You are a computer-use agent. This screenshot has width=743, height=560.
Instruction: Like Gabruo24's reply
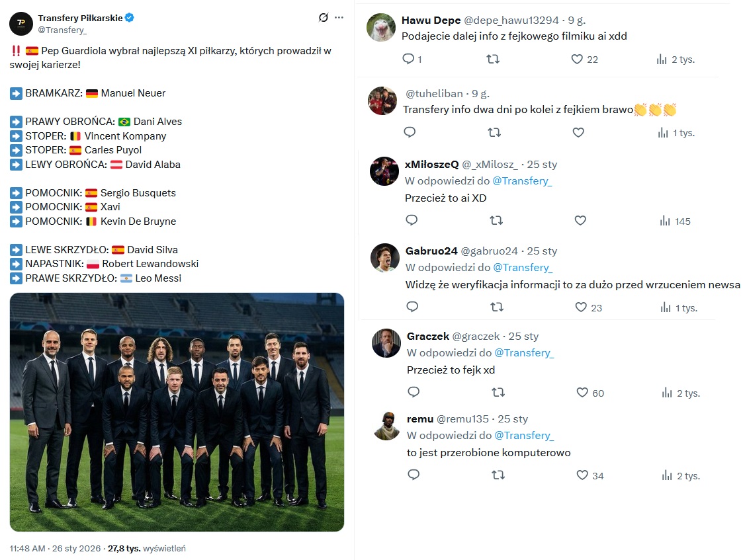point(581,307)
